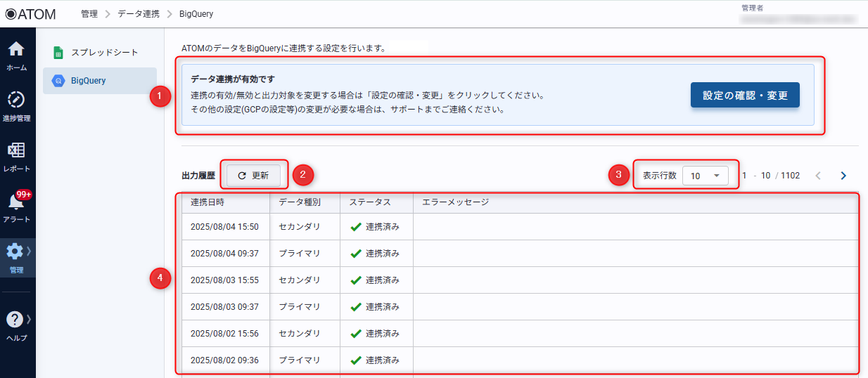The height and width of the screenshot is (378, 868).
Task: Open 進捗管理 compass icon
Action: click(16, 100)
